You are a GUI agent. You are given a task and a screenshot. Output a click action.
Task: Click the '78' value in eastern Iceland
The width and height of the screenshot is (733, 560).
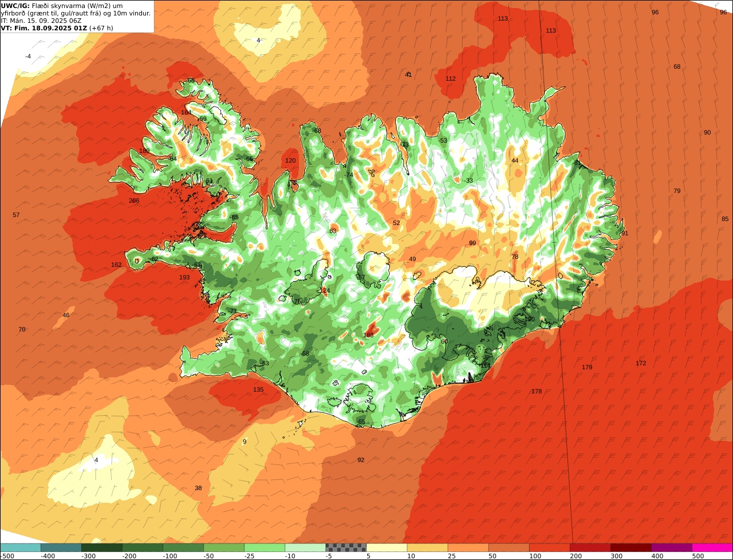[x=515, y=257]
